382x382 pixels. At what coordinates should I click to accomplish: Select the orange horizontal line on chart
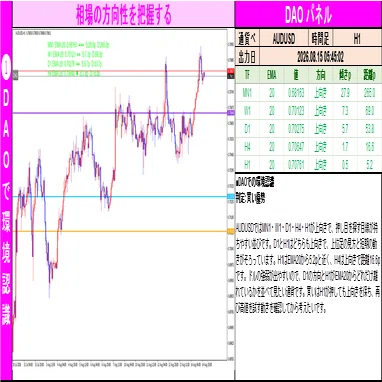coord(120,231)
